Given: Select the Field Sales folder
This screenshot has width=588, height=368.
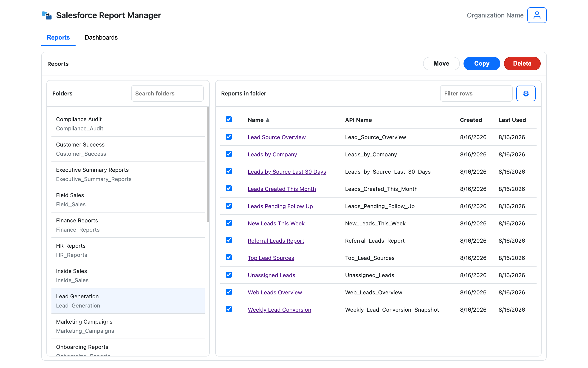Looking at the screenshot, I should point(128,200).
